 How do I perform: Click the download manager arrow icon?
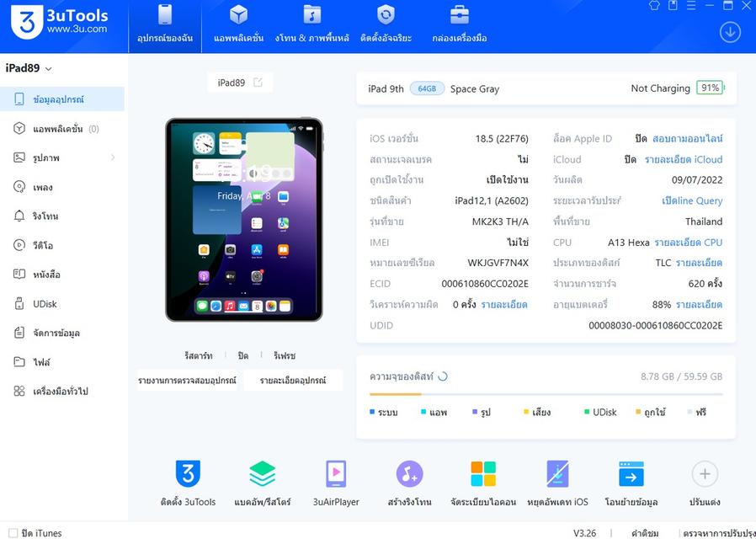tap(730, 33)
